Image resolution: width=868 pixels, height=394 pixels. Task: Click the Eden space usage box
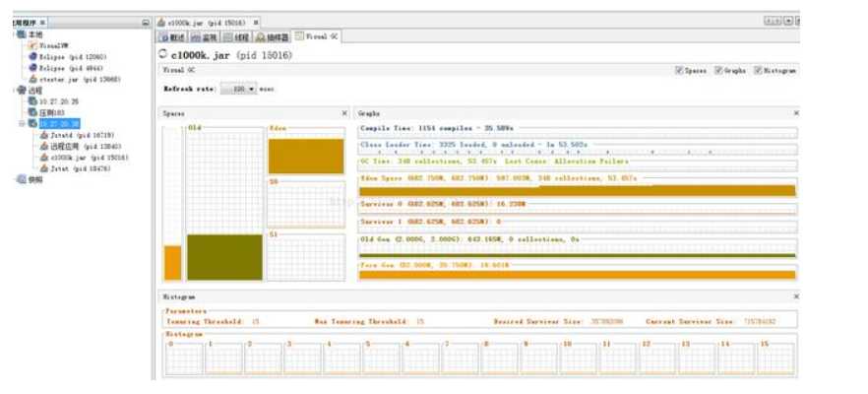pyautogui.click(x=306, y=152)
